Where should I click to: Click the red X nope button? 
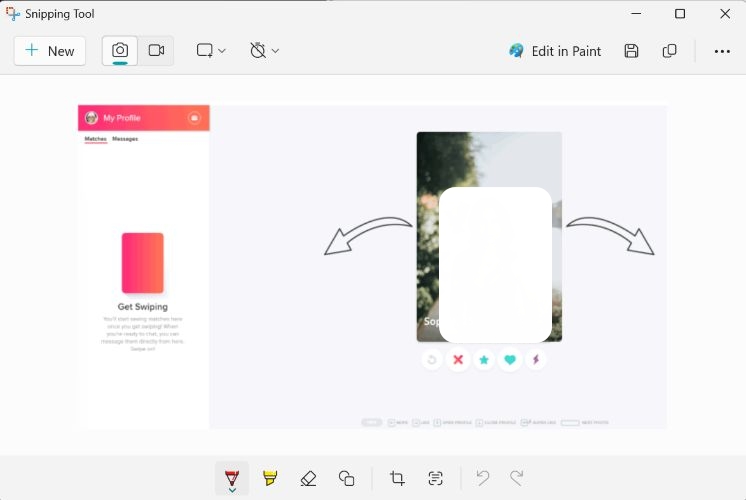point(458,360)
